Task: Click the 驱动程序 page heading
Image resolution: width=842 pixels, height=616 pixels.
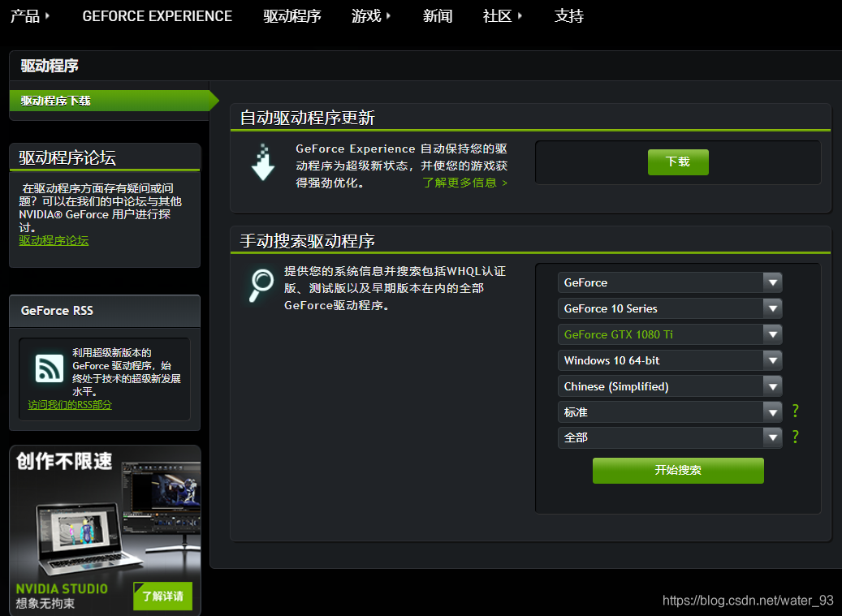Action: click(50, 66)
